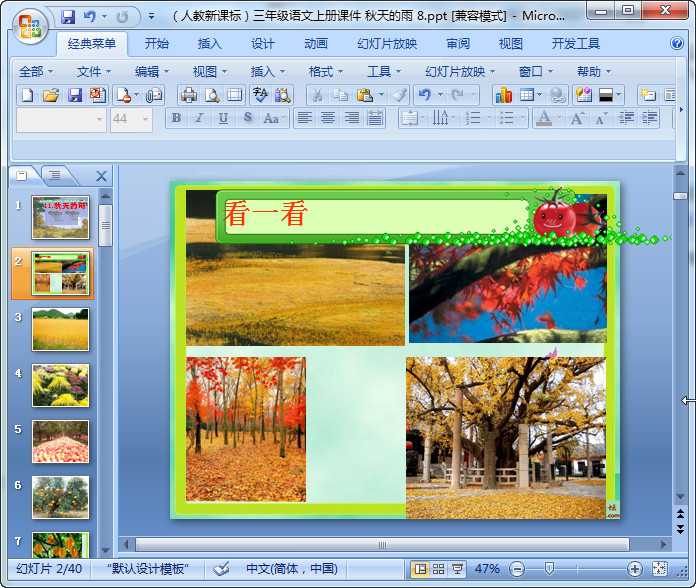Align text right
Viewport: 696px width, 588px height.
click(352, 118)
